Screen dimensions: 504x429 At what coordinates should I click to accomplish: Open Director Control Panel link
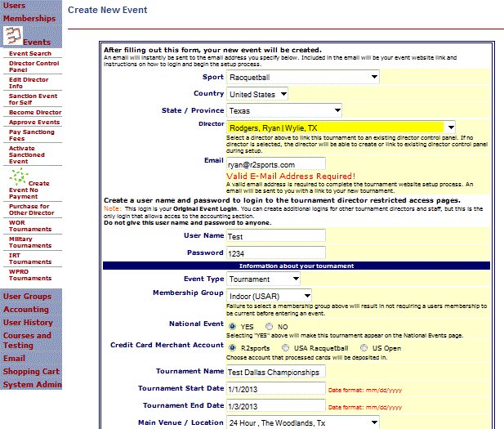[34, 66]
